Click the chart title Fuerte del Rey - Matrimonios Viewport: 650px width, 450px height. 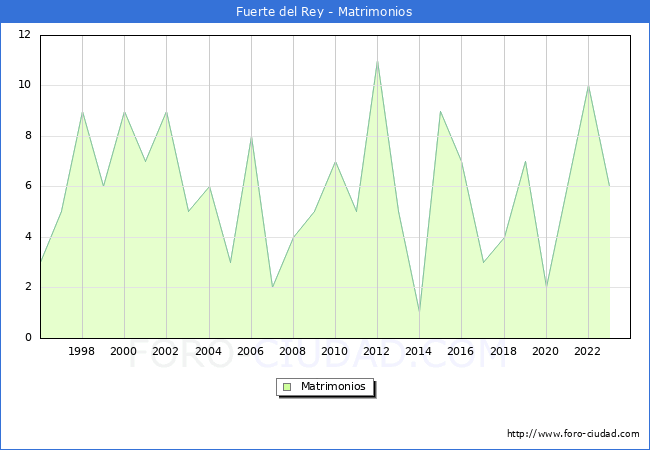click(x=324, y=12)
